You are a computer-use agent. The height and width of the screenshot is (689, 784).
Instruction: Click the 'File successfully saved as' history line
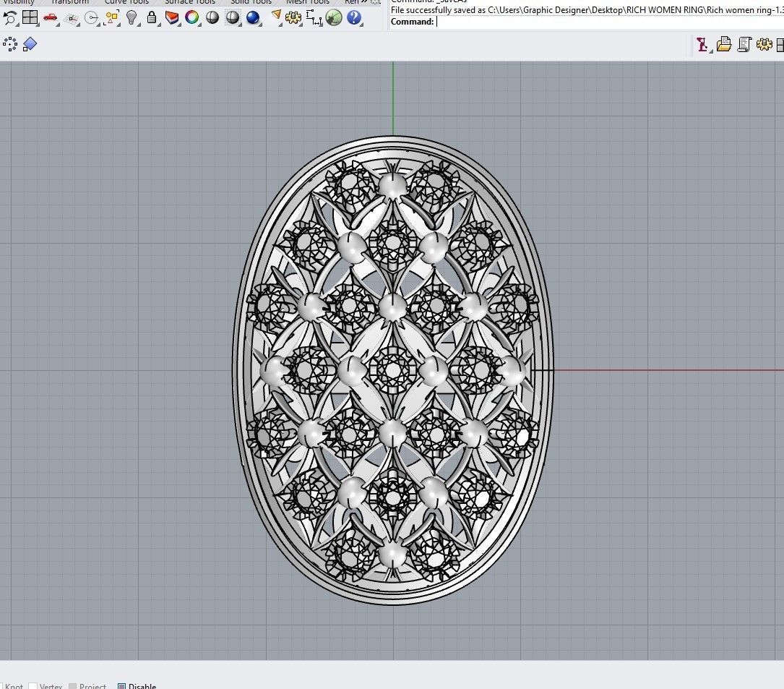pyautogui.click(x=587, y=10)
